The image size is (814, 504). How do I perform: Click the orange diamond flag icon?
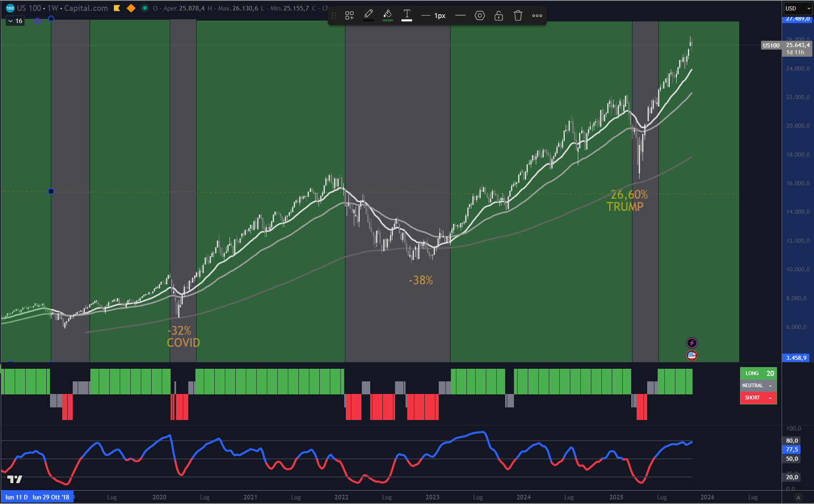click(131, 8)
